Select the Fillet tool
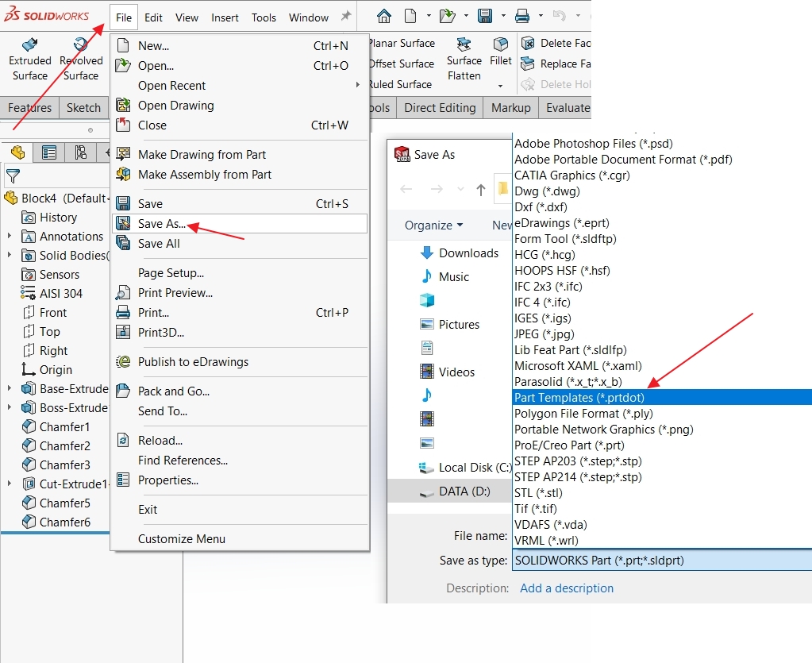 [501, 52]
